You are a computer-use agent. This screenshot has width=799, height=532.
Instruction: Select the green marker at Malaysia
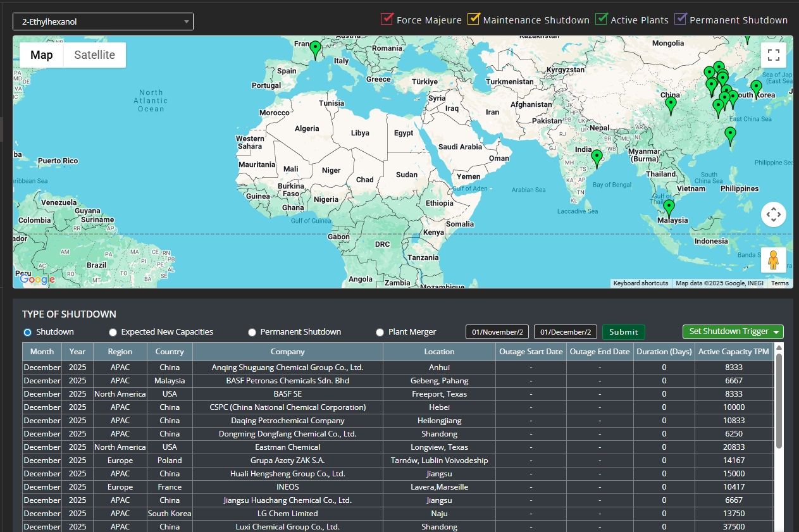[x=669, y=209]
